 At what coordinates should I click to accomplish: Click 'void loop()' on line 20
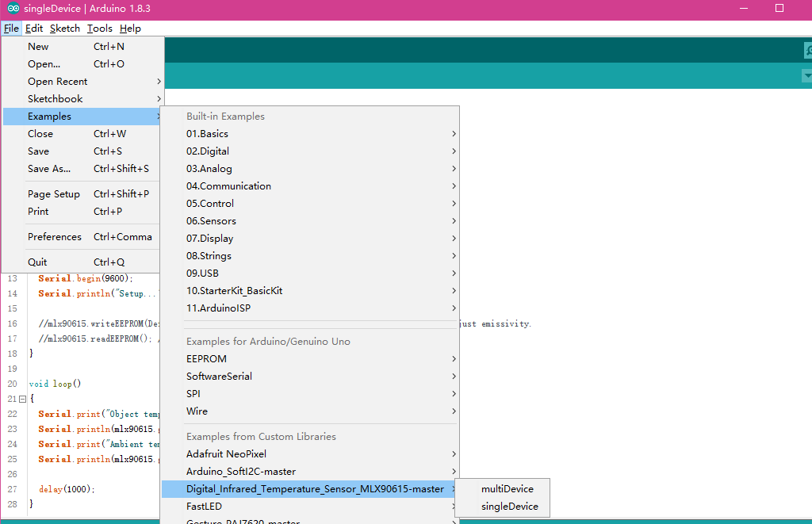pos(55,384)
